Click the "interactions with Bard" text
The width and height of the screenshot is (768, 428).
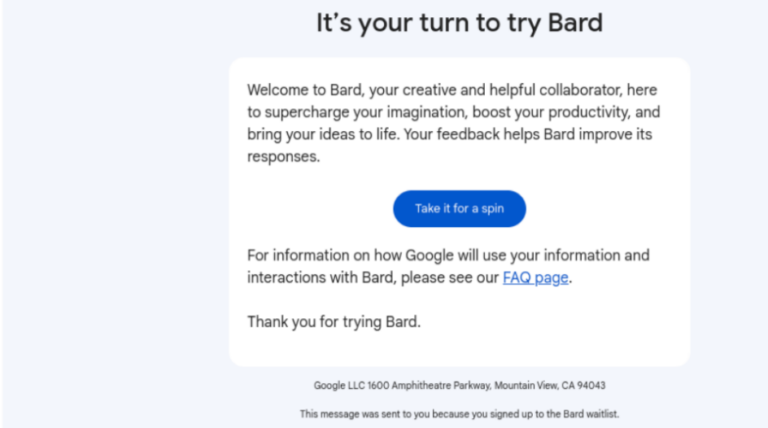pos(322,278)
